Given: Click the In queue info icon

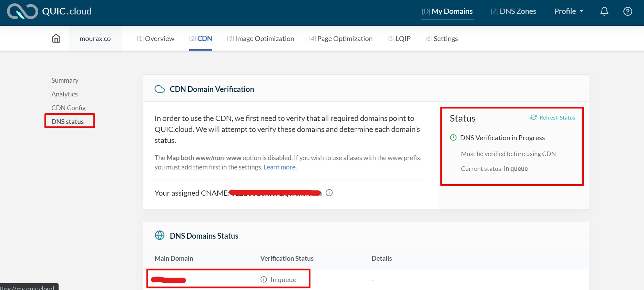Looking at the screenshot, I should 264,279.
